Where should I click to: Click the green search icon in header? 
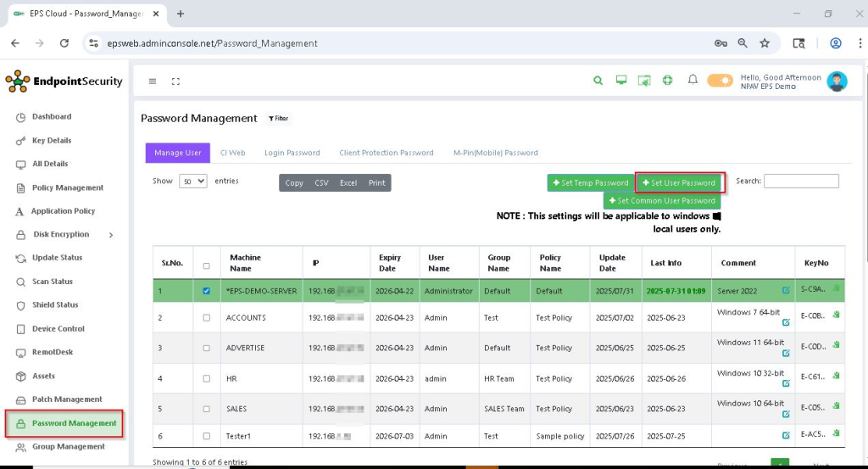[x=598, y=81]
